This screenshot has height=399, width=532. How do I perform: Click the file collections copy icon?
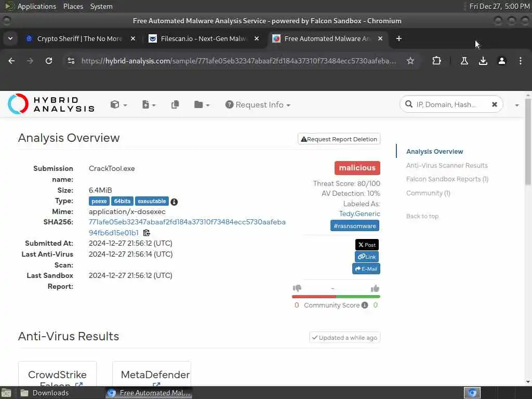tap(175, 104)
